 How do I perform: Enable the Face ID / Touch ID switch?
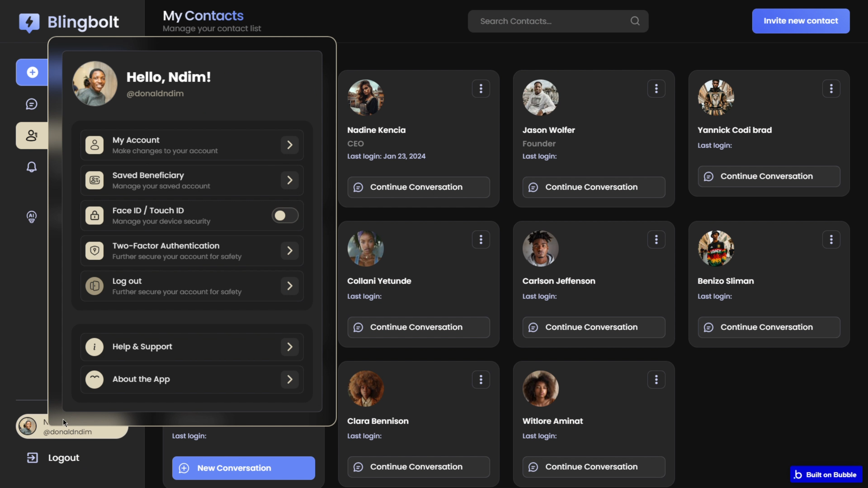tap(285, 216)
